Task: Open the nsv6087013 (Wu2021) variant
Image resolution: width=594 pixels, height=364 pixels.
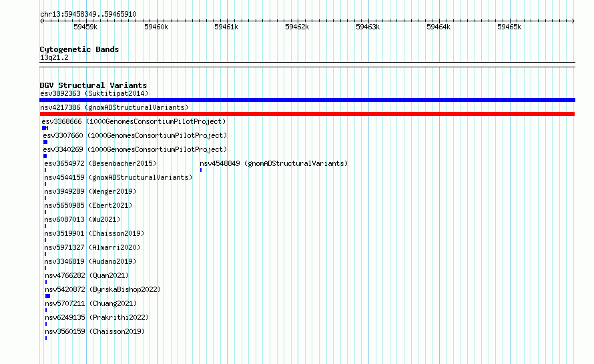Action: (x=82, y=219)
